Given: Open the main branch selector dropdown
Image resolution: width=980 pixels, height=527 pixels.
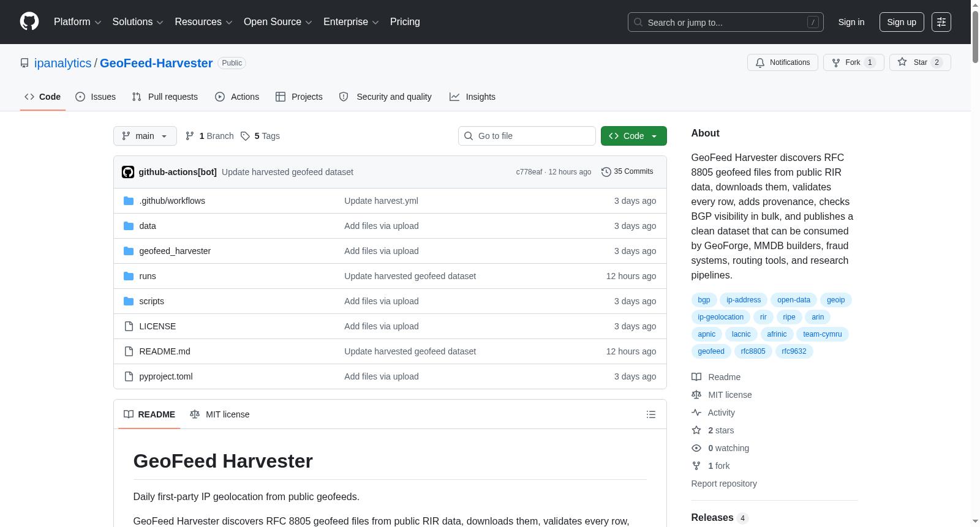Looking at the screenshot, I should pyautogui.click(x=145, y=136).
